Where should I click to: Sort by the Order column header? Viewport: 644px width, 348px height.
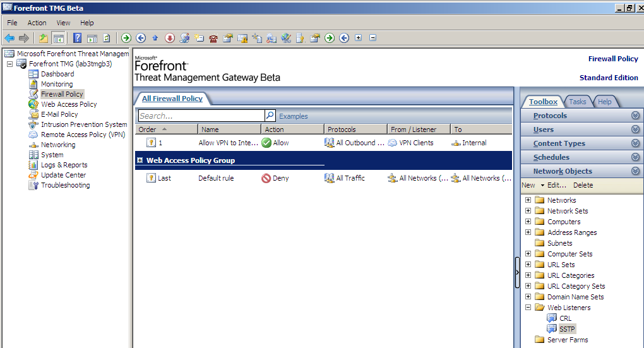tap(166, 129)
